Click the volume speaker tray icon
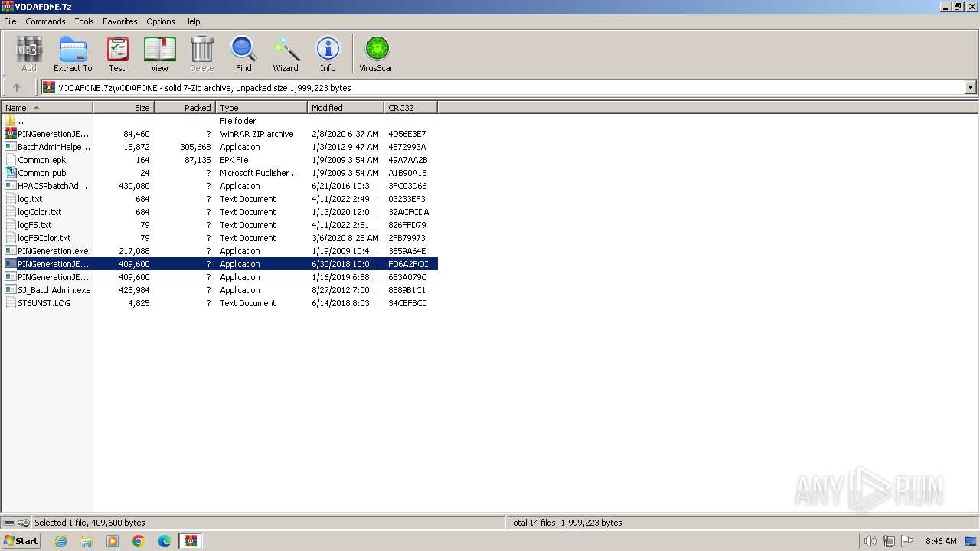 point(870,541)
